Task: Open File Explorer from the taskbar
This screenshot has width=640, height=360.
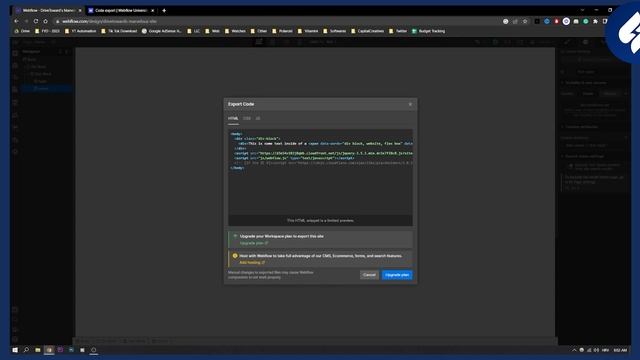Action: [38, 350]
